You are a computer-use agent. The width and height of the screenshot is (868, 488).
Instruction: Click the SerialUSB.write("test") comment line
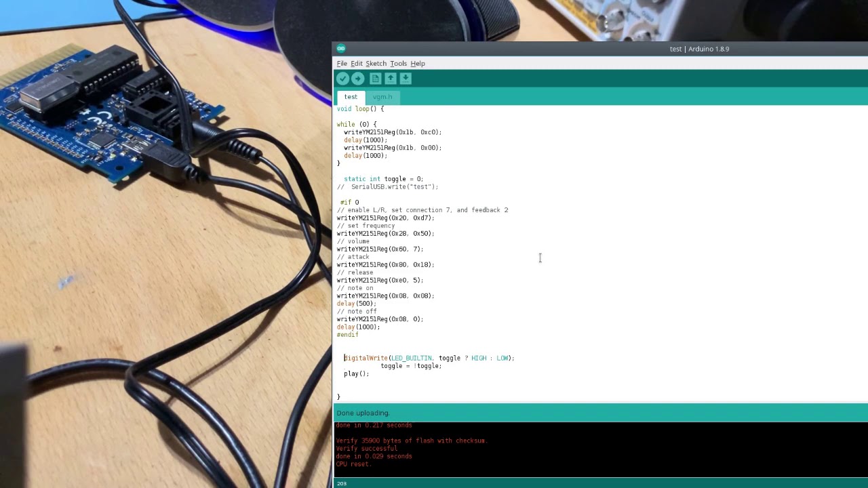pos(387,187)
